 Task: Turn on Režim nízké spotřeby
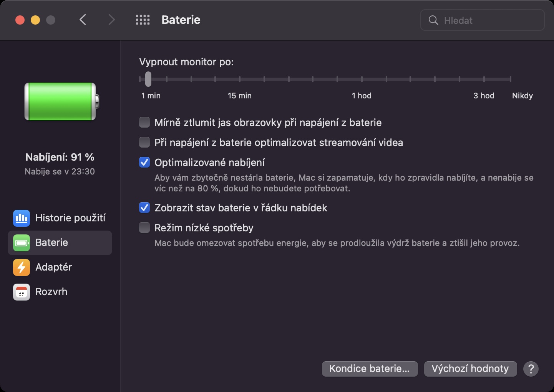coord(144,228)
